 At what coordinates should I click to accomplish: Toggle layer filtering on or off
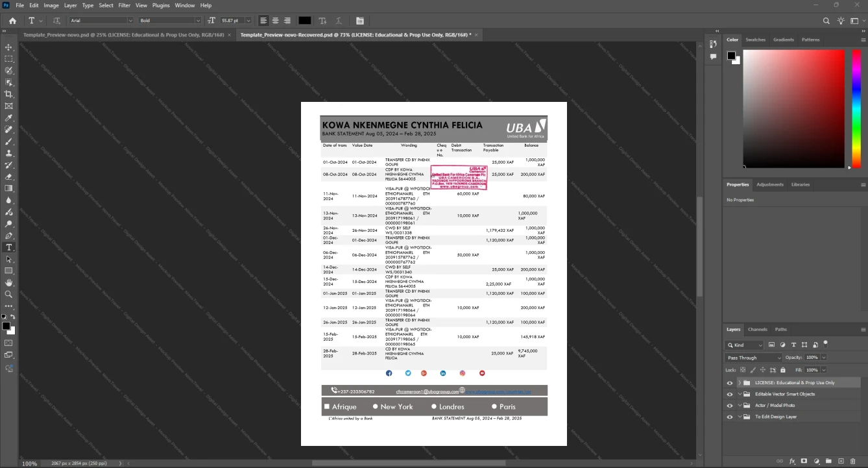825,343
